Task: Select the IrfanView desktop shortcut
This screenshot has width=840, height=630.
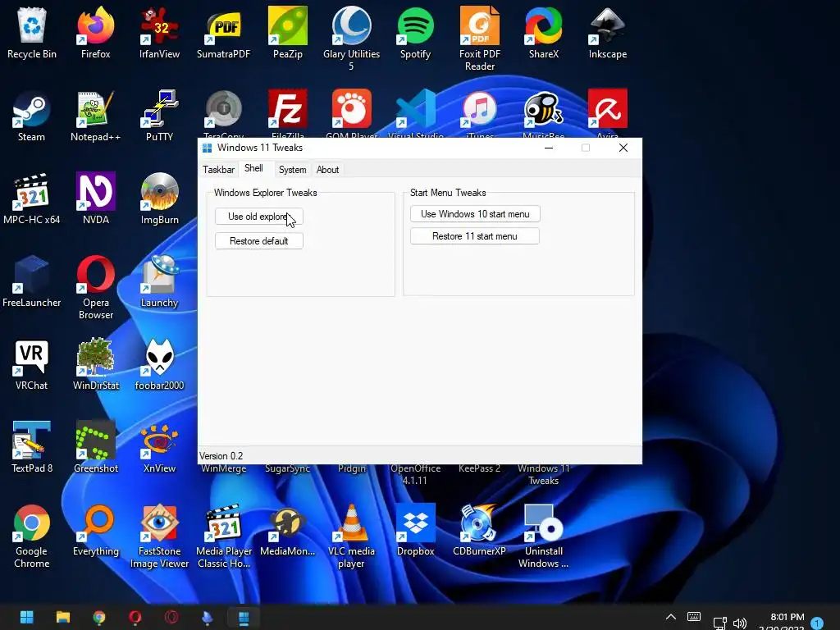Action: click(x=159, y=33)
